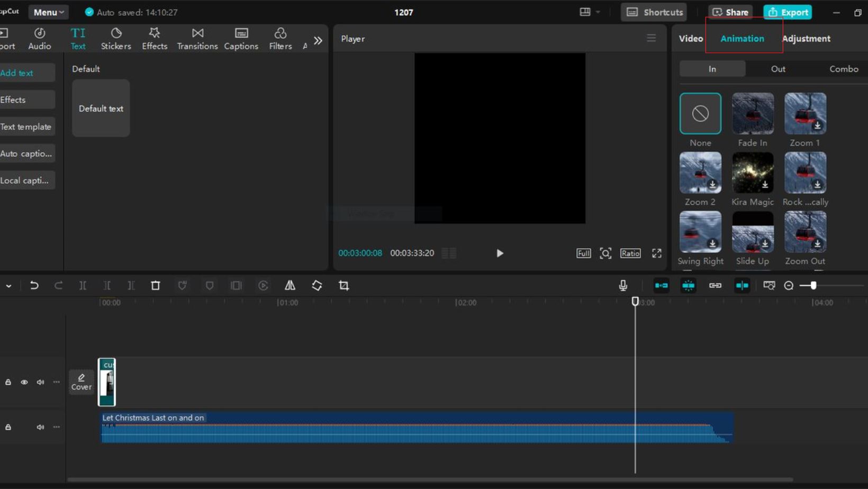This screenshot has height=489, width=868.
Task: Click the Default text thumbnail
Action: [101, 108]
